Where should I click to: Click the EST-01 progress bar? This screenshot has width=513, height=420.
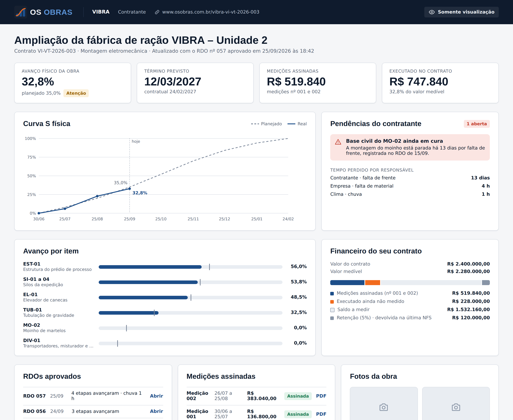(191, 267)
